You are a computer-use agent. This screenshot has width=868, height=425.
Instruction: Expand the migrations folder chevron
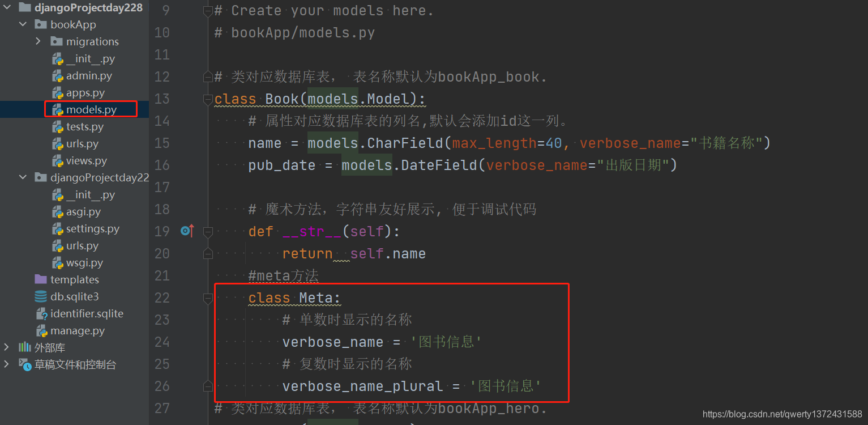coord(38,41)
